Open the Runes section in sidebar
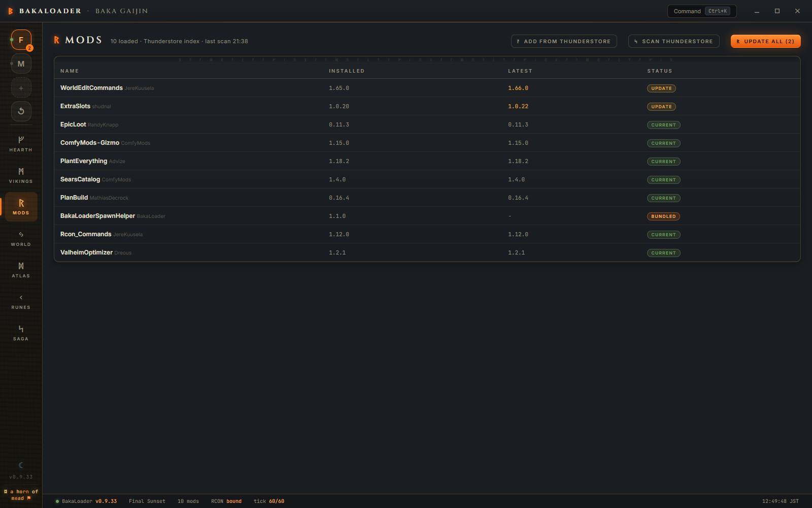The height and width of the screenshot is (508, 812). pos(21,301)
